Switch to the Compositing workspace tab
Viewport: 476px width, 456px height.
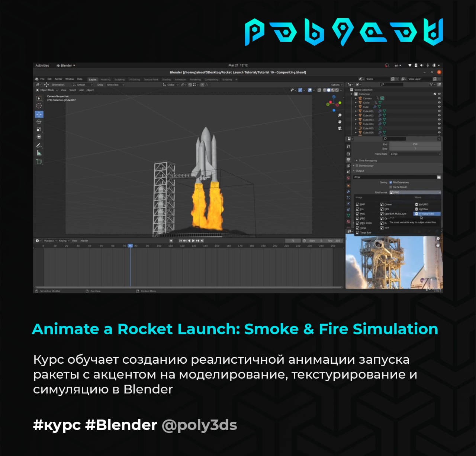tap(211, 80)
